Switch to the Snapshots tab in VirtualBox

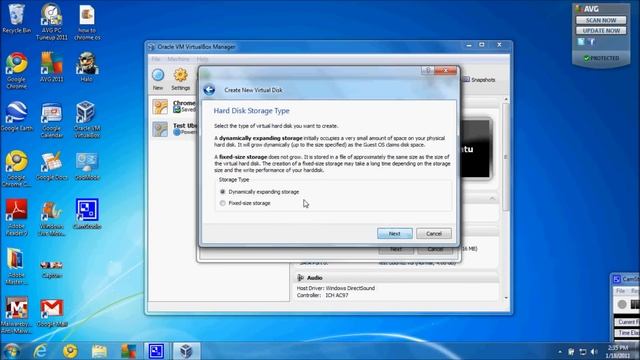479,80
